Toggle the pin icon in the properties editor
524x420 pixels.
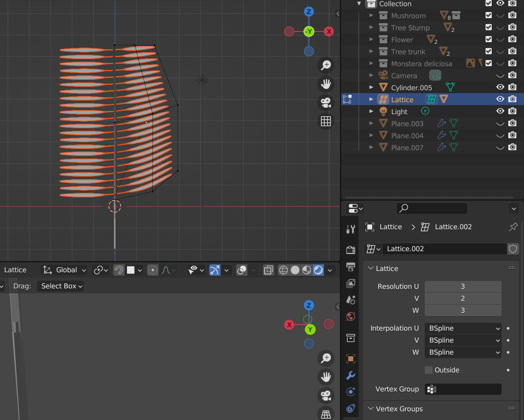tap(513, 227)
